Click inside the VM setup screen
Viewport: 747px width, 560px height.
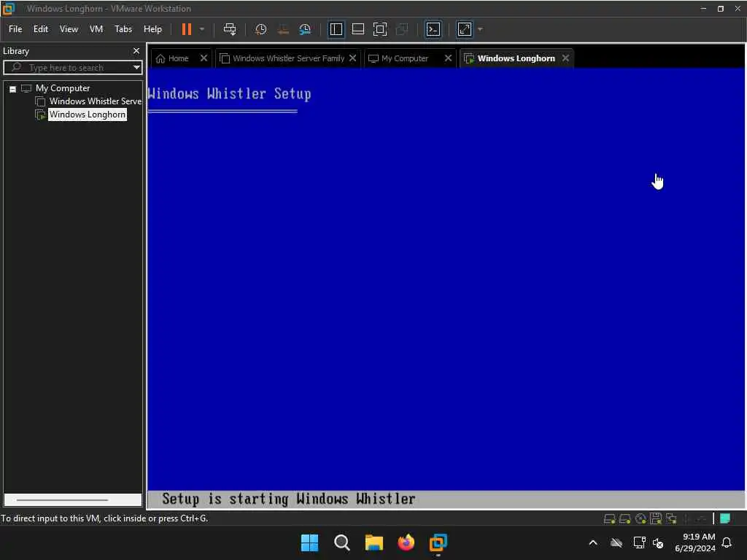click(446, 287)
